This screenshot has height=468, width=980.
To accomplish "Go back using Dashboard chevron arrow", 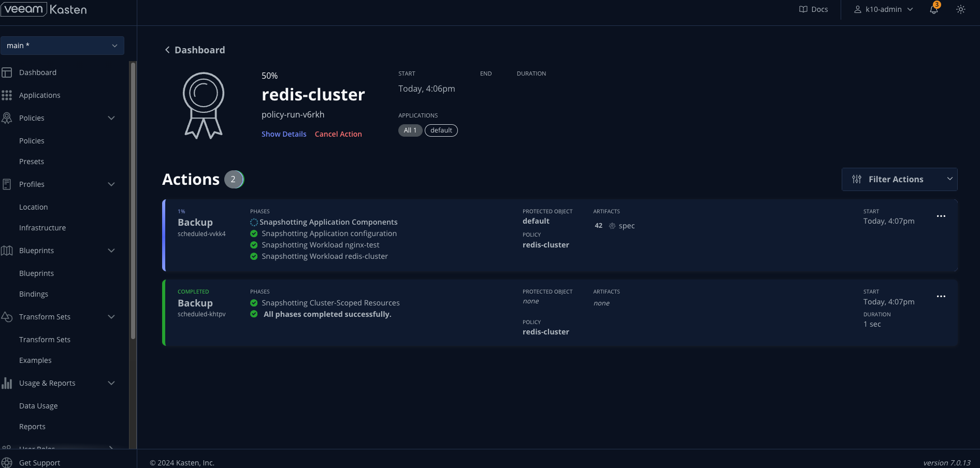I will pos(167,50).
